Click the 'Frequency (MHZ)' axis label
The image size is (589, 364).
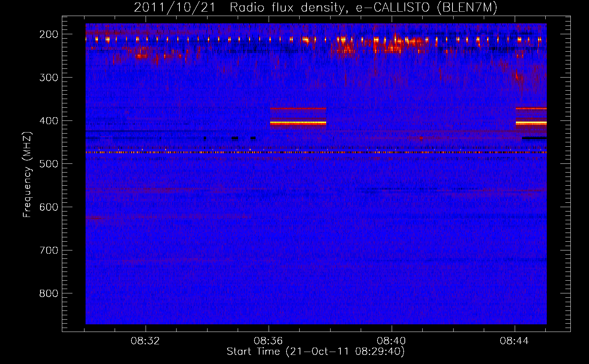point(27,174)
